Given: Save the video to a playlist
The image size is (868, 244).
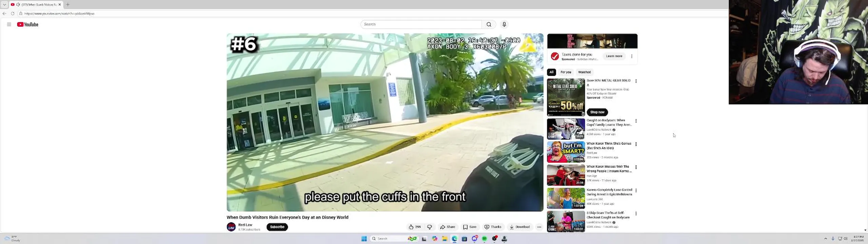Looking at the screenshot, I should [470, 227].
